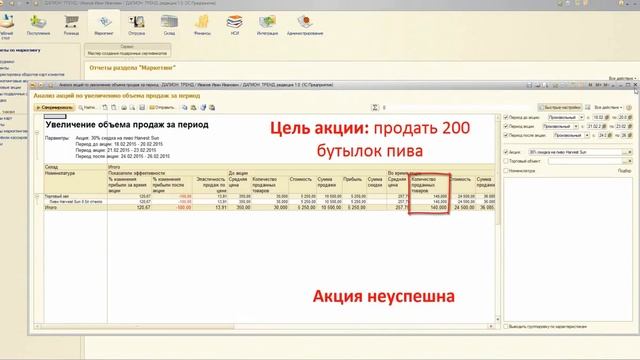Open the Розница section with cart icon
Image resolution: width=640 pixels, height=360 pixels.
[x=71, y=25]
